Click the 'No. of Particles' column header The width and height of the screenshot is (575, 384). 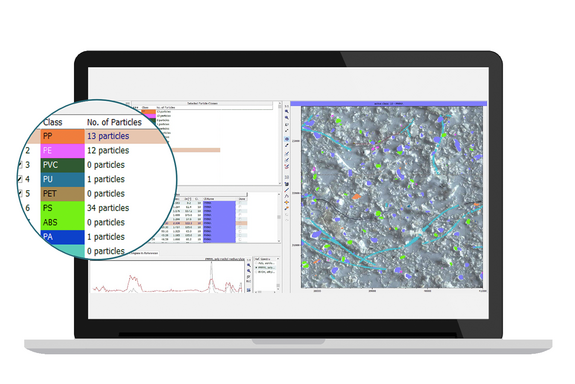click(x=114, y=122)
